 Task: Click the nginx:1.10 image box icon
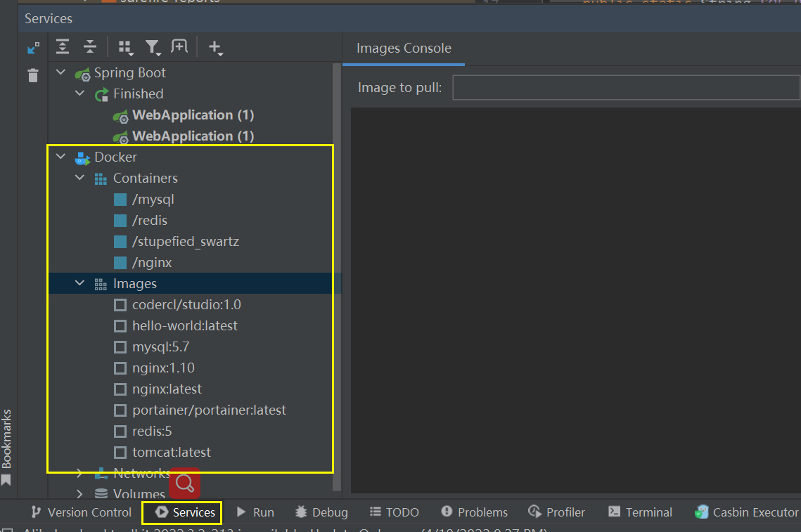(x=120, y=368)
